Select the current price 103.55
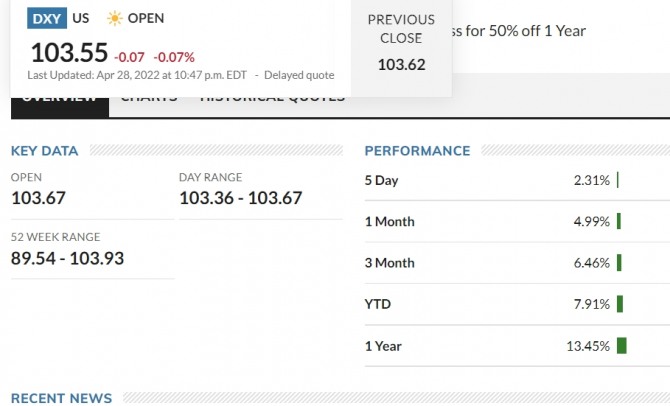This screenshot has width=670, height=406. 68,53
